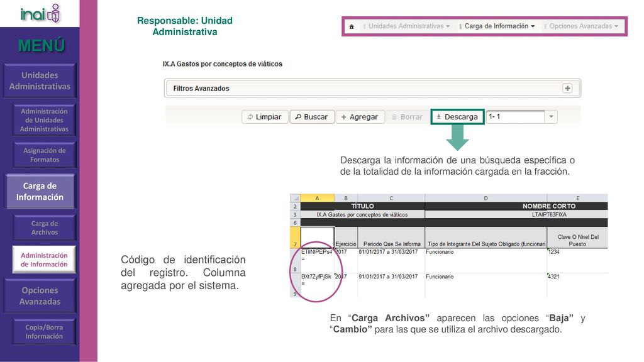
Task: Click the Agregar button
Action: click(x=360, y=117)
